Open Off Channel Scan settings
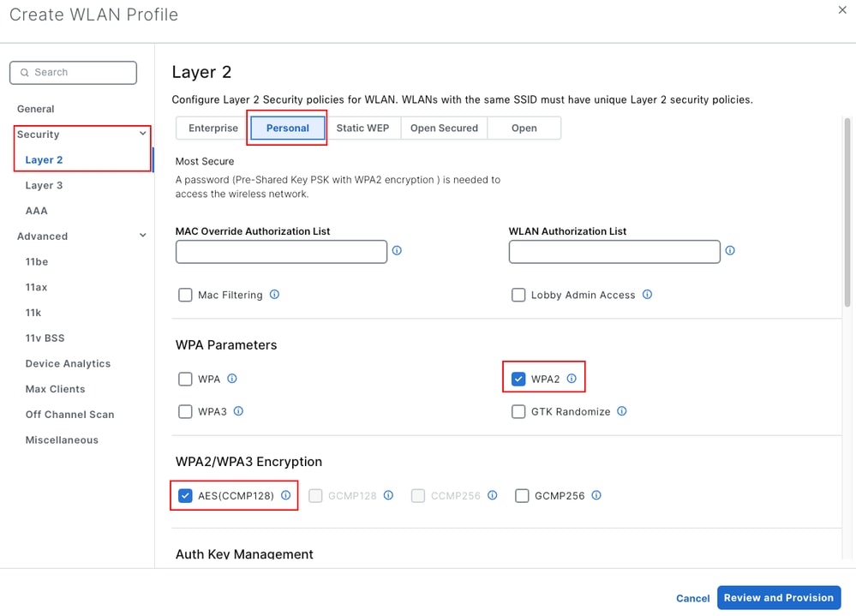Viewport: 856px width, 616px height. [x=70, y=415]
